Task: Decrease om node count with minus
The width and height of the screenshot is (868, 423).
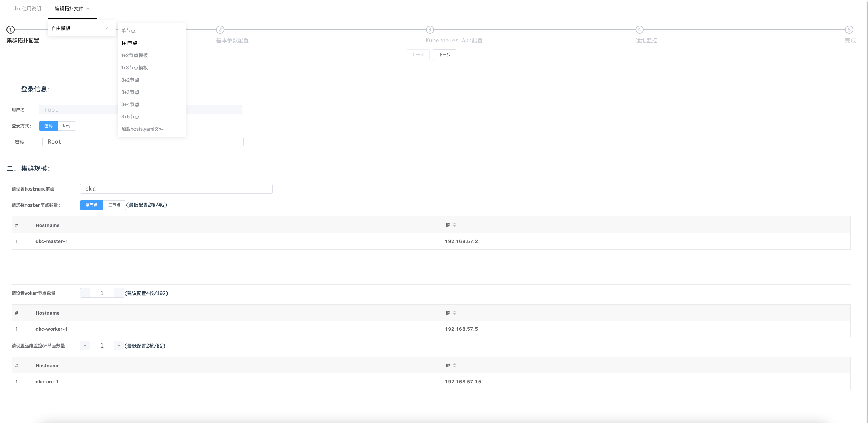Action: pos(85,346)
